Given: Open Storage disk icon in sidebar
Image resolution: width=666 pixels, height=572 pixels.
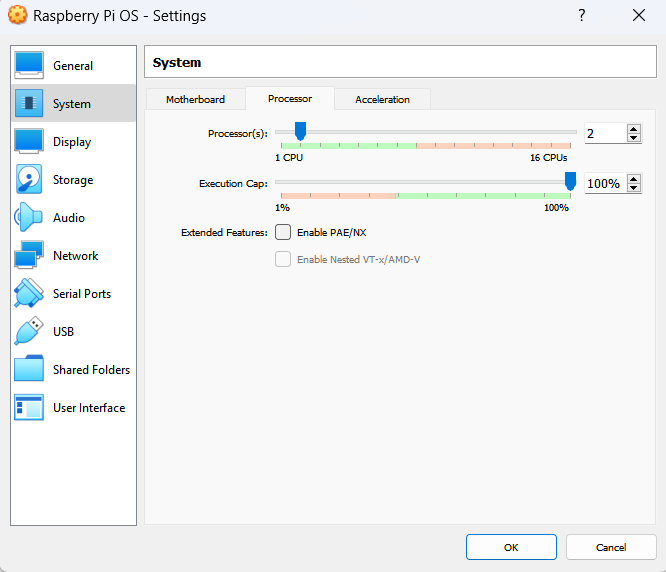Looking at the screenshot, I should click(x=29, y=180).
